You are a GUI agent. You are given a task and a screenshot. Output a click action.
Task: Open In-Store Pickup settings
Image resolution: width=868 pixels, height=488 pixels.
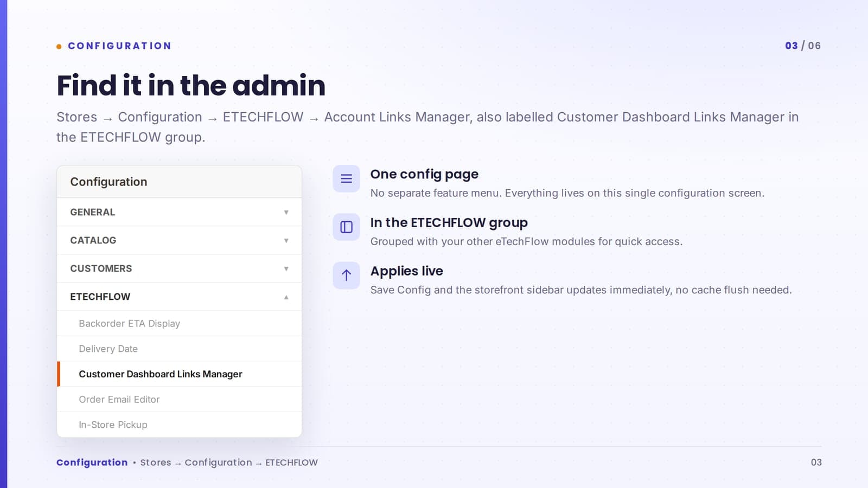(x=179, y=425)
